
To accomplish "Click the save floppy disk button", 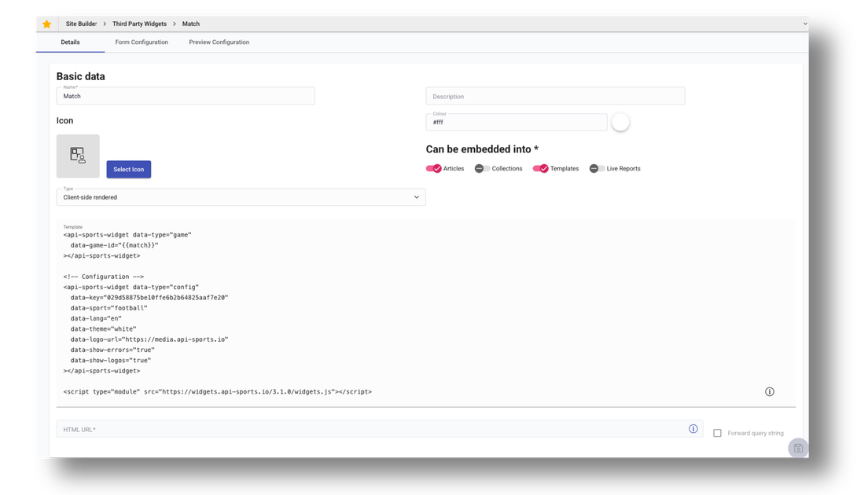I will tap(797, 447).
